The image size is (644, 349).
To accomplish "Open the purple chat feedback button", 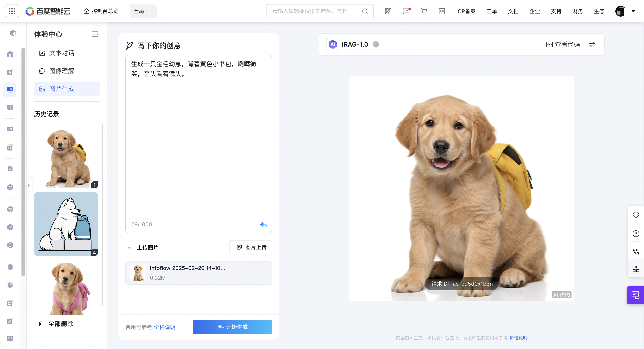I will coord(635,295).
